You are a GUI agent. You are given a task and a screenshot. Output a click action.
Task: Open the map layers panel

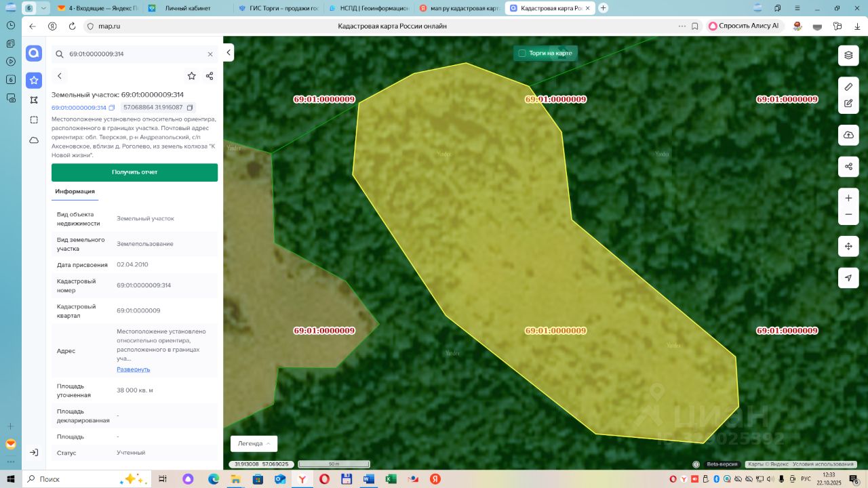(848, 56)
